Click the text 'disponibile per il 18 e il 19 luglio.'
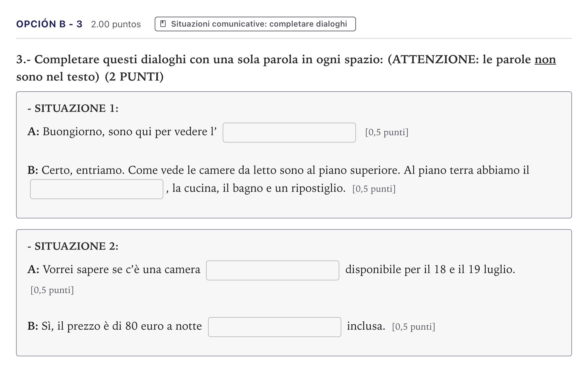588x373 pixels. click(x=430, y=269)
